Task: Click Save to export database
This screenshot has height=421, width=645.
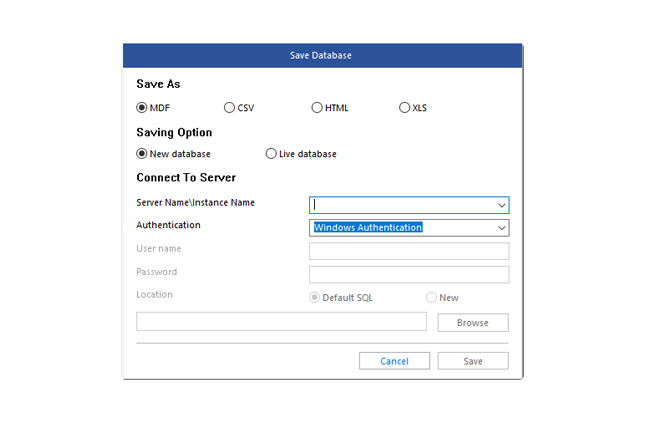Action: (x=473, y=361)
